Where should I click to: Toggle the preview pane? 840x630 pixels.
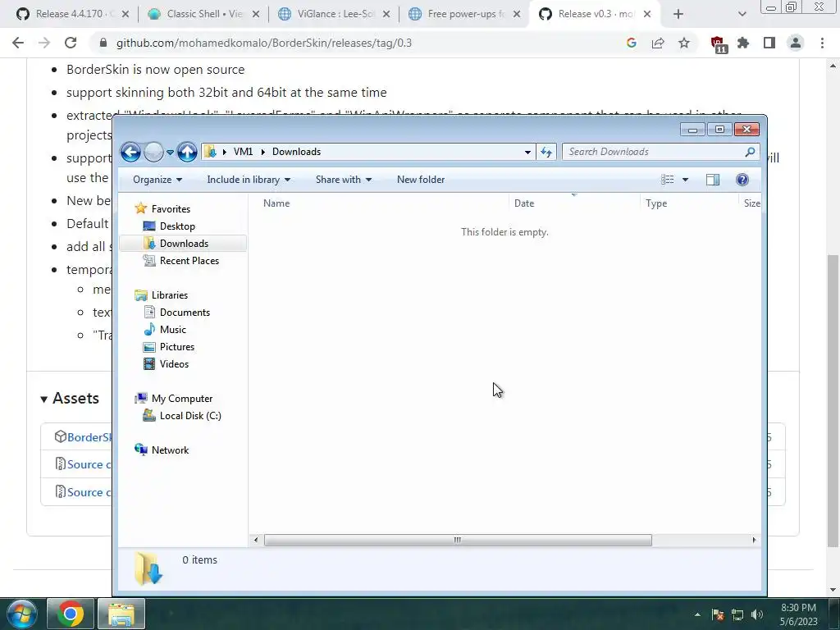pyautogui.click(x=713, y=180)
